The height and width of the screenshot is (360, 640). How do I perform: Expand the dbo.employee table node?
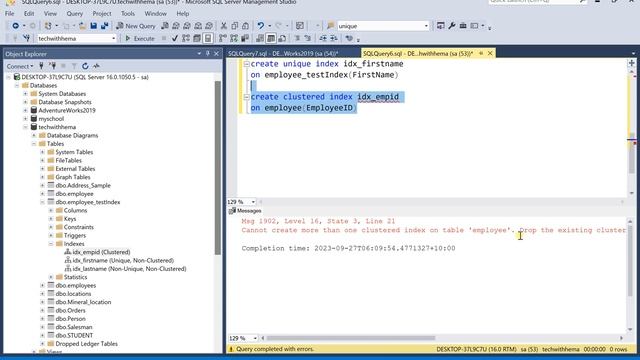click(x=42, y=193)
